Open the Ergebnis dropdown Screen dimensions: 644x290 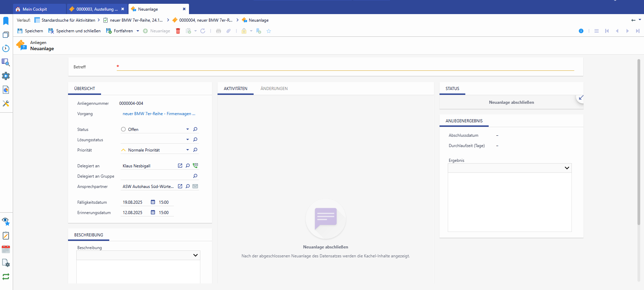(567, 168)
